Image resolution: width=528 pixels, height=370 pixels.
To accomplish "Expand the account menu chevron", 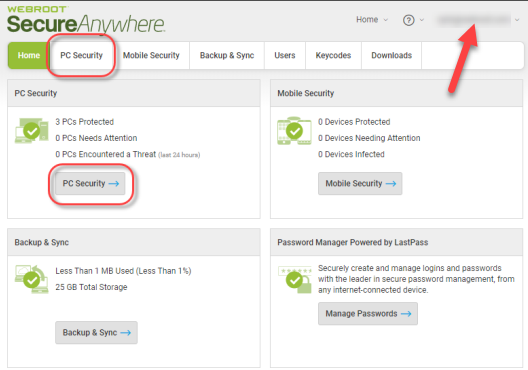I will point(517,20).
